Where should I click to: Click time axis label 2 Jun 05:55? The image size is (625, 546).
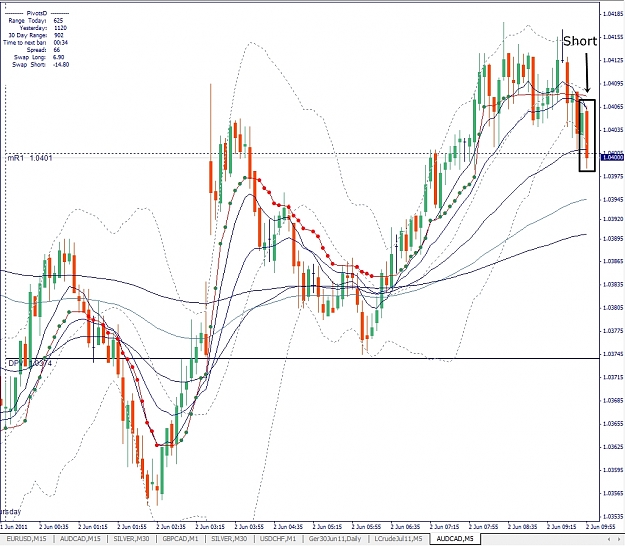pos(366,526)
